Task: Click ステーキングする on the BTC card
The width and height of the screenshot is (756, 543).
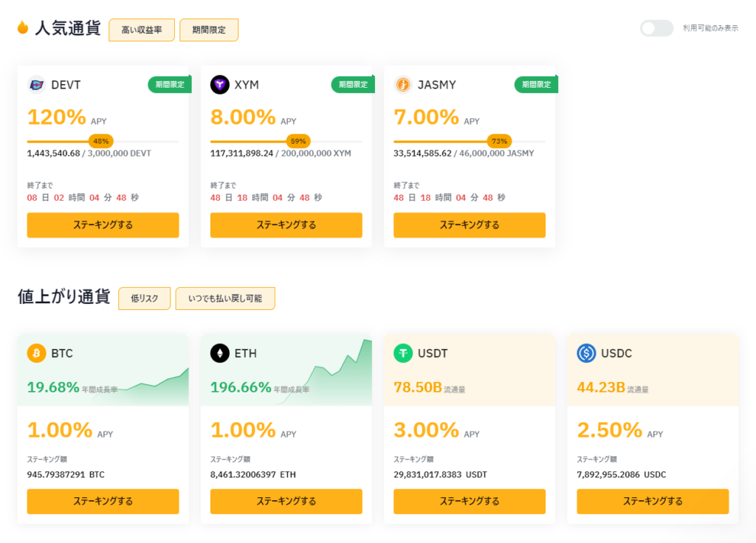Action: click(103, 502)
